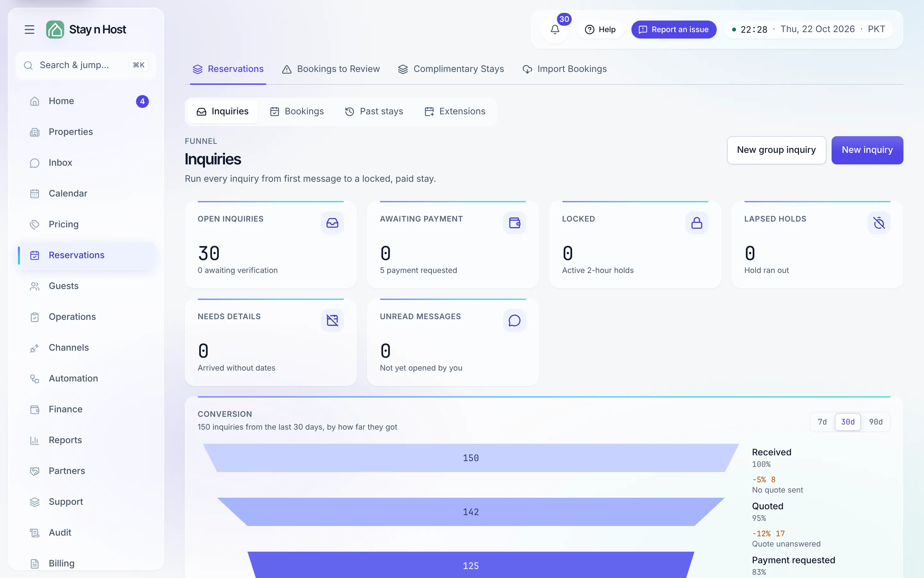This screenshot has height=578, width=924.
Task: Click 'Arrived without dates' text
Action: [x=236, y=368]
